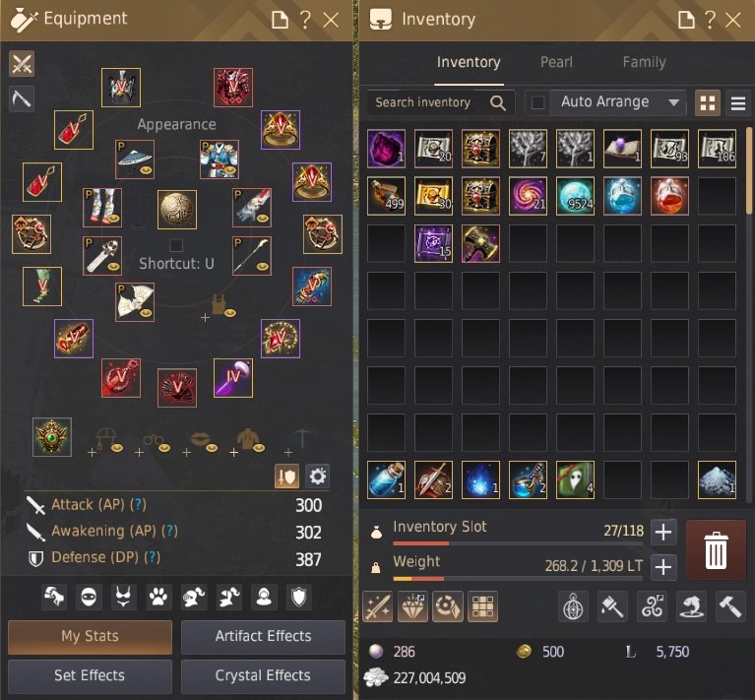
Task: Switch to grid view layout icon
Action: pyautogui.click(x=708, y=102)
